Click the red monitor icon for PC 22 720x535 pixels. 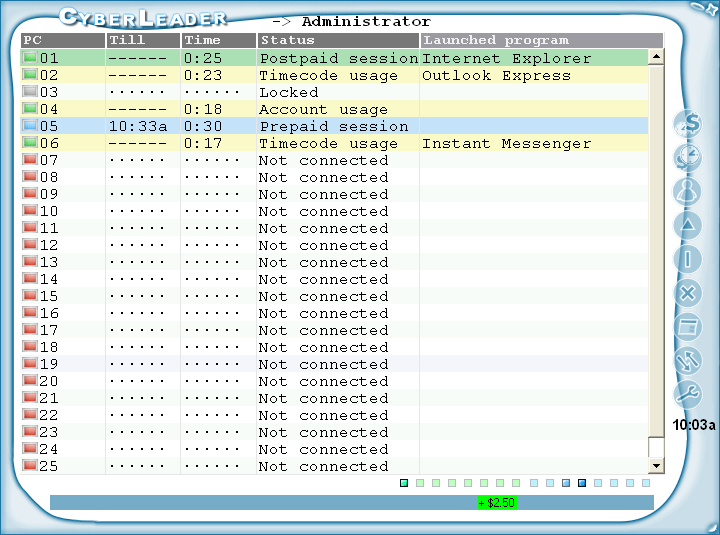30,414
